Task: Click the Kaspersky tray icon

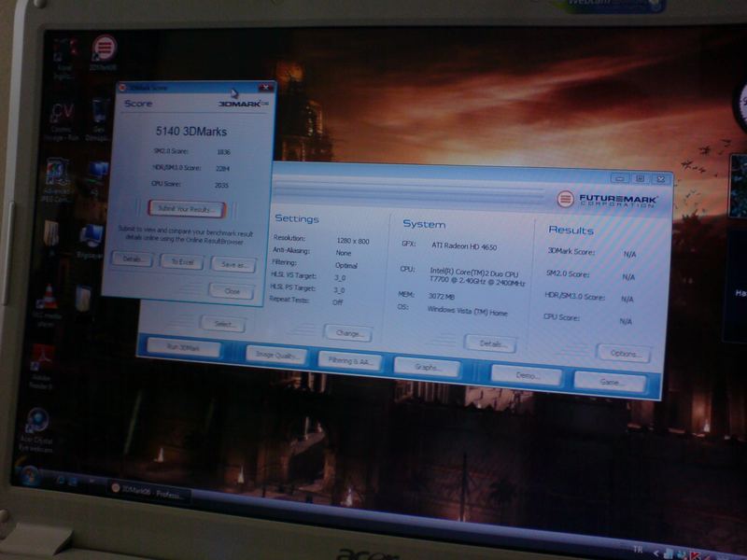Action: pyautogui.click(x=695, y=554)
